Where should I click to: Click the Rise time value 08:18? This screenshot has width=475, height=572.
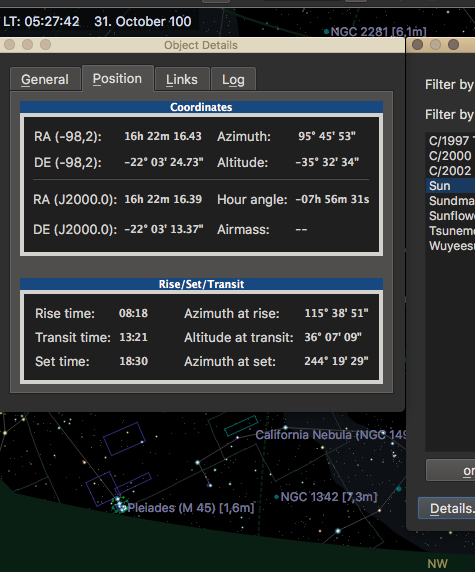click(134, 313)
